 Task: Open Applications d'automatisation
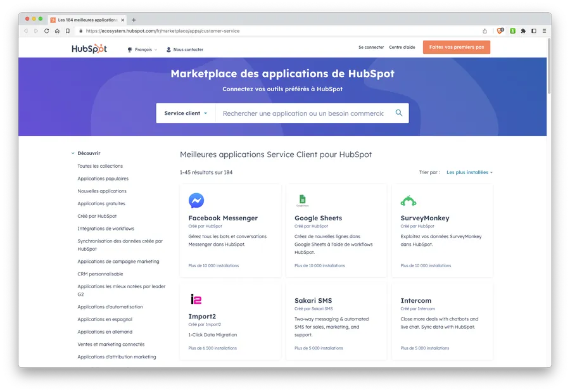(x=110, y=307)
